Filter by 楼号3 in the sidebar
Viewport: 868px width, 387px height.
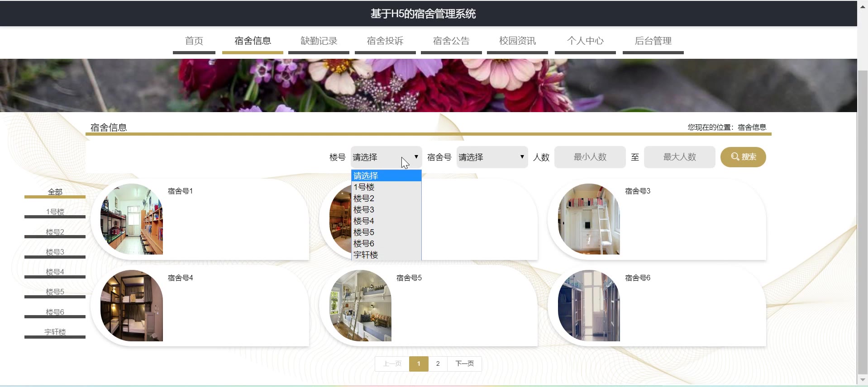point(55,252)
